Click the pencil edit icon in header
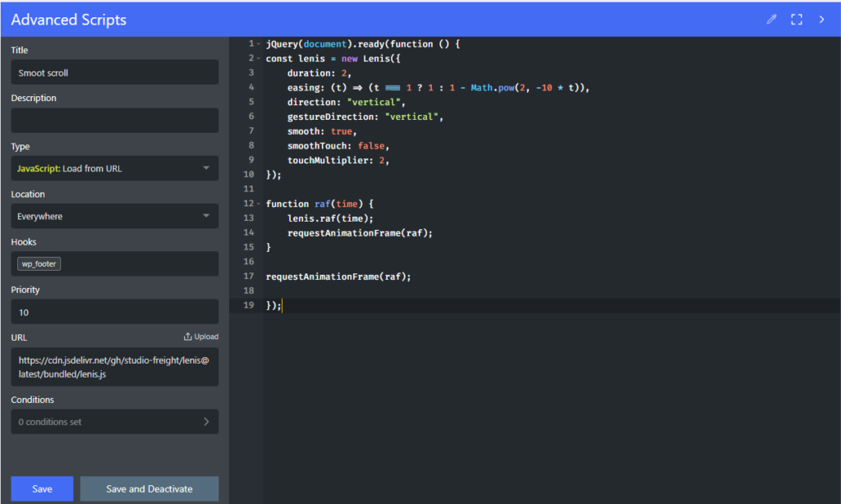The width and height of the screenshot is (841, 504). tap(771, 20)
